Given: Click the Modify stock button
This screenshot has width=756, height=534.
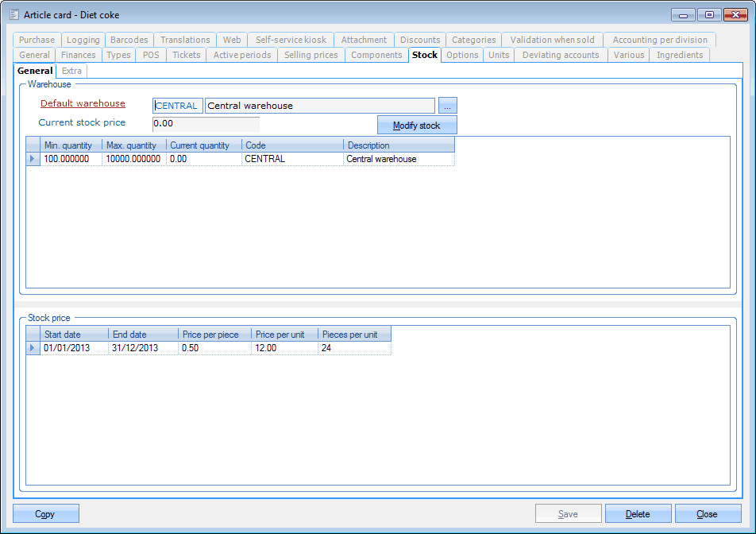Looking at the screenshot, I should [417, 126].
